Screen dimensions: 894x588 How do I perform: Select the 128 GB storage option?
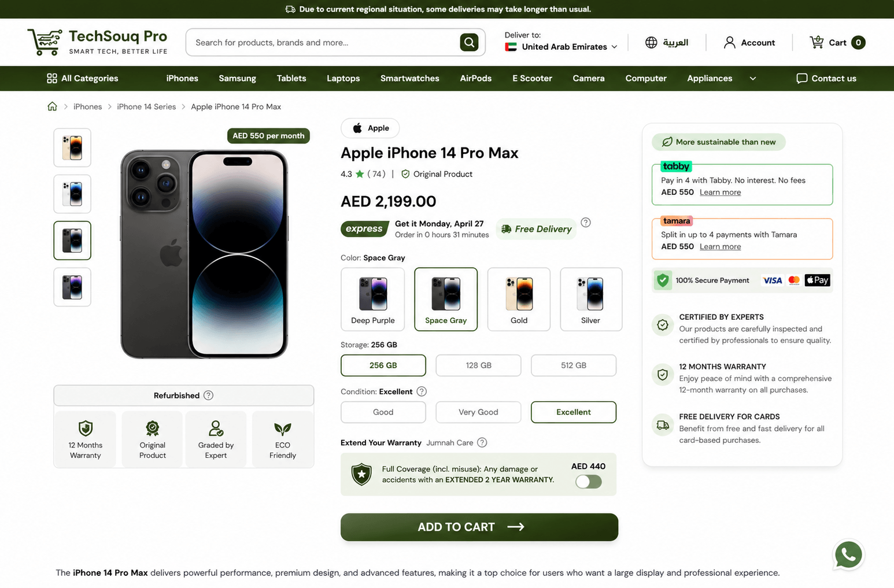click(478, 365)
